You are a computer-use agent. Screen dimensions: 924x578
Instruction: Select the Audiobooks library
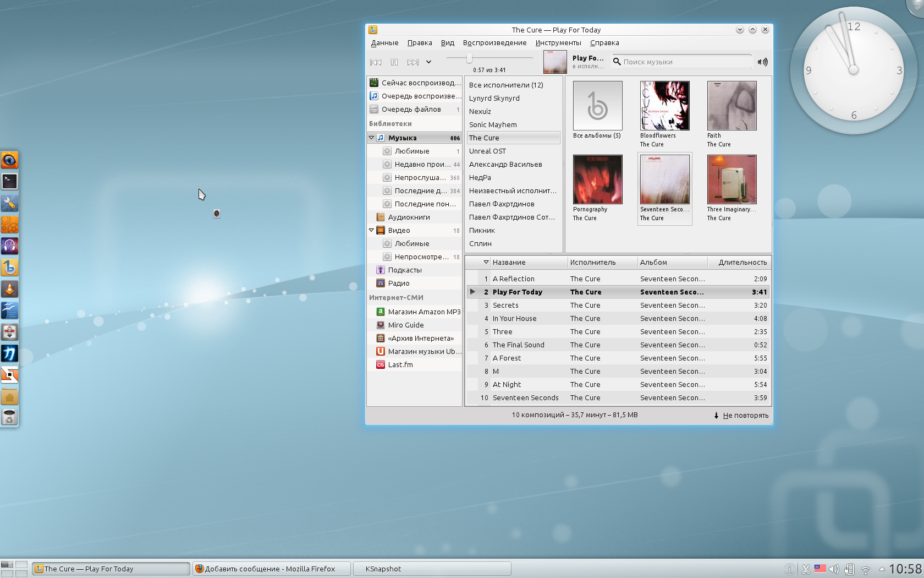pyautogui.click(x=415, y=217)
